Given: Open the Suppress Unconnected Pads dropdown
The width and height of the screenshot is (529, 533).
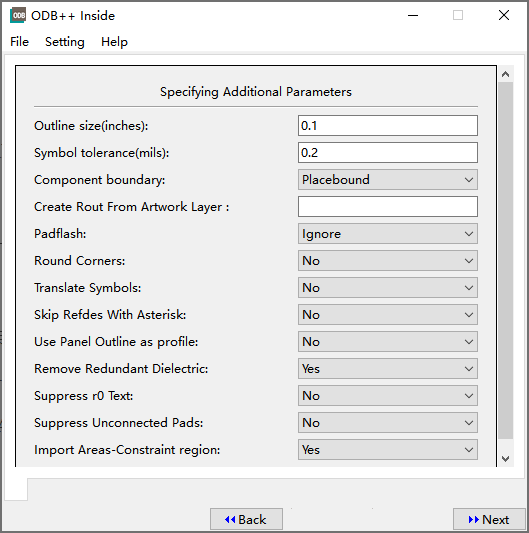Looking at the screenshot, I should pos(388,423).
